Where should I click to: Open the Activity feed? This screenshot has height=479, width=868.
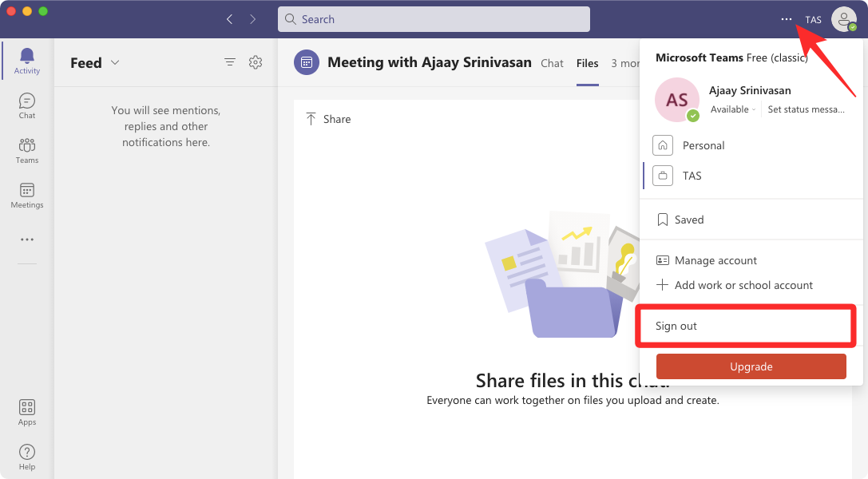pyautogui.click(x=26, y=60)
